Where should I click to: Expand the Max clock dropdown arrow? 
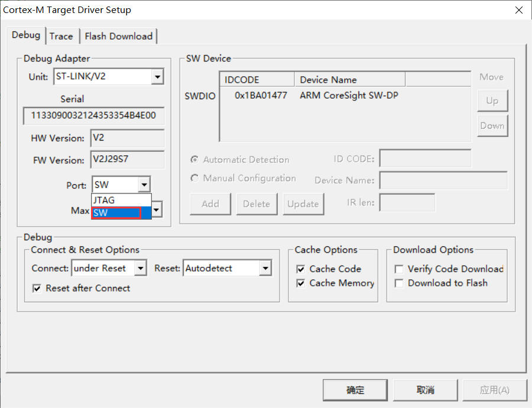pos(156,210)
